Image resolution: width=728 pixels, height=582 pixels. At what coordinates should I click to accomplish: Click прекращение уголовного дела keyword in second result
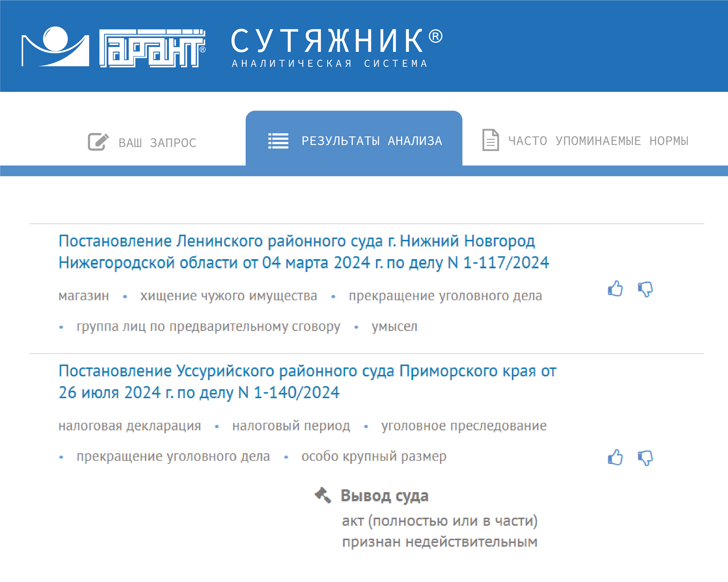173,457
